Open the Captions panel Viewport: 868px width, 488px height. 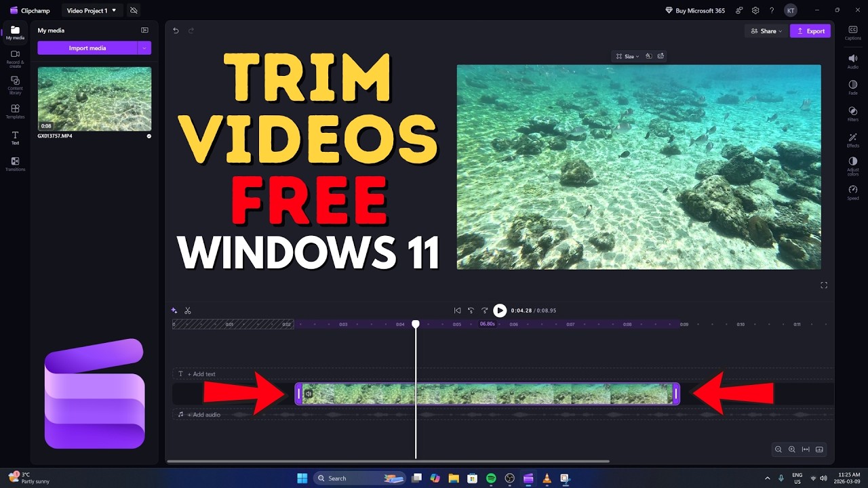pyautogui.click(x=853, y=33)
